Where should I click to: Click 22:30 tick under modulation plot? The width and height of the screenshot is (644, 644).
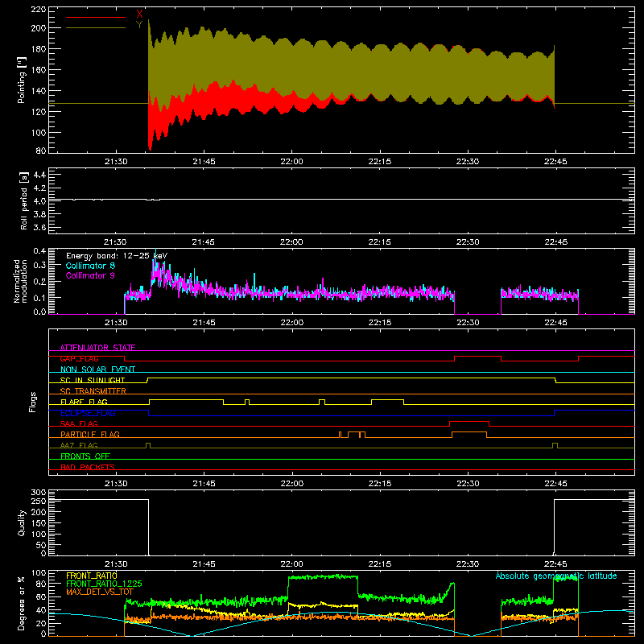click(468, 323)
